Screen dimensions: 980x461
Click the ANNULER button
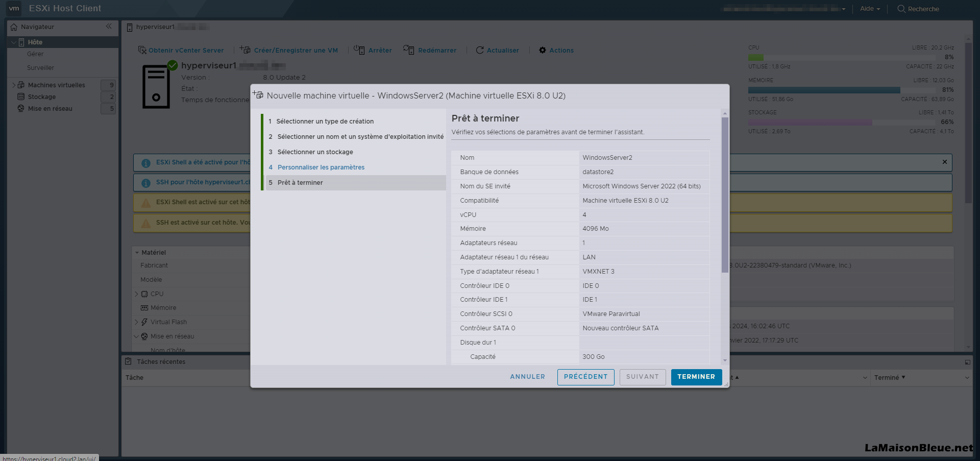click(527, 377)
